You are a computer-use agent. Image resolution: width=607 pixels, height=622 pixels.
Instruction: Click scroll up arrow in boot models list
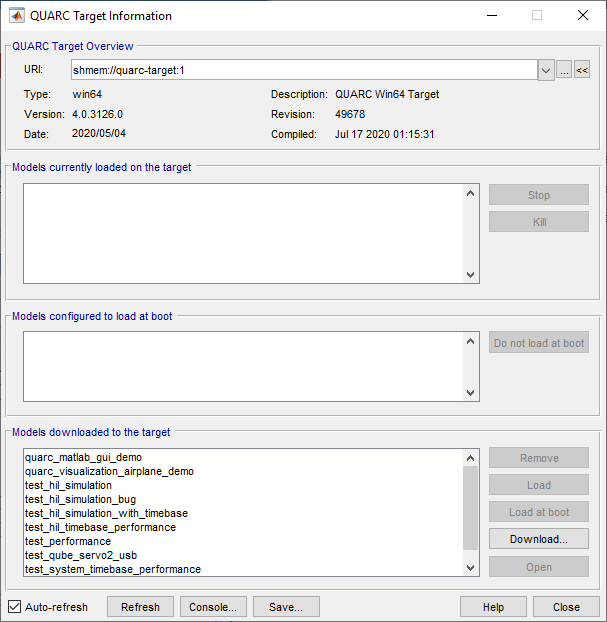click(471, 341)
